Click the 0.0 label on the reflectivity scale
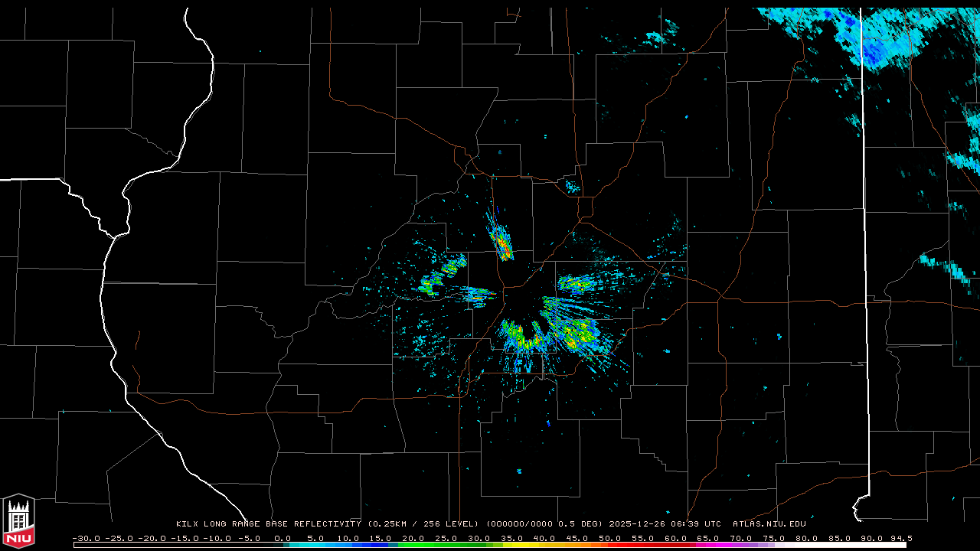Screen dimensions: 980x551 pyautogui.click(x=283, y=538)
